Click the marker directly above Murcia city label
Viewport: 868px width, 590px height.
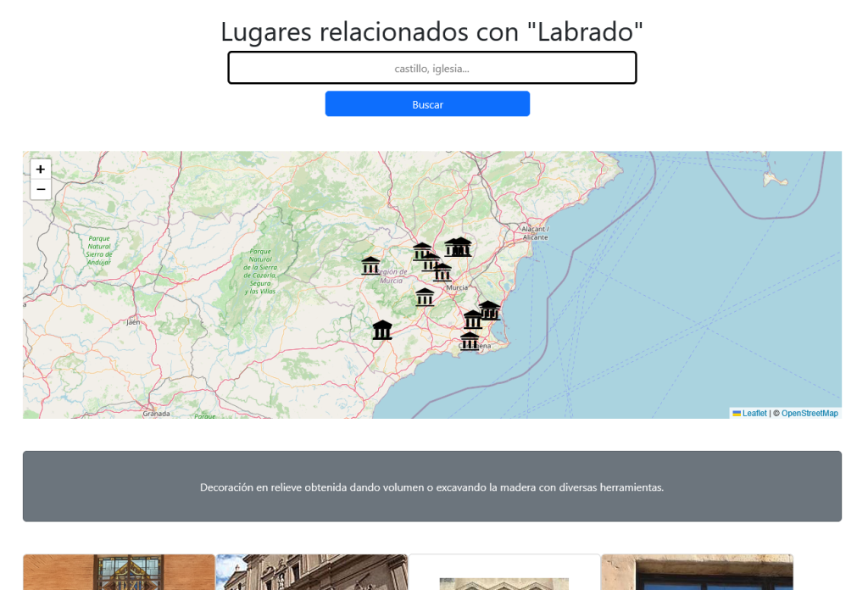point(442,272)
